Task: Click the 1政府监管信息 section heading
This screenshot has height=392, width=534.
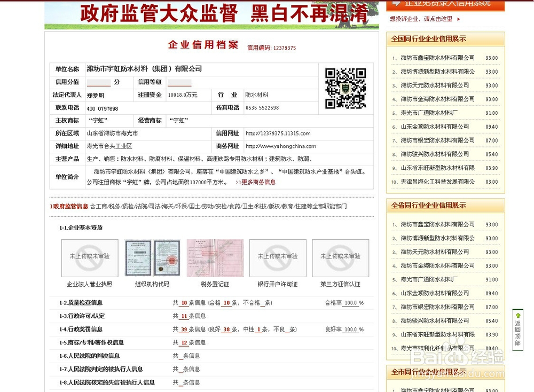Action: (69, 206)
